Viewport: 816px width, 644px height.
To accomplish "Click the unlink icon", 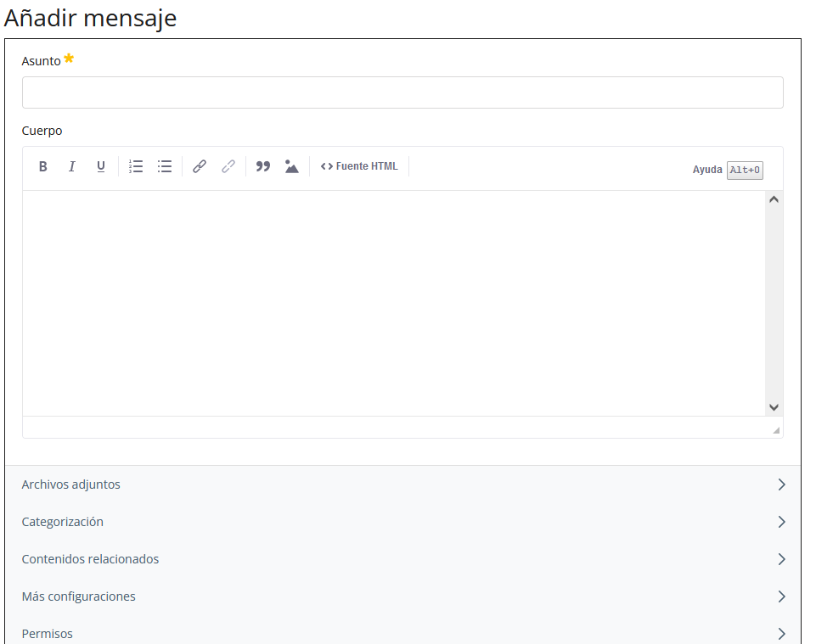I will tap(228, 166).
